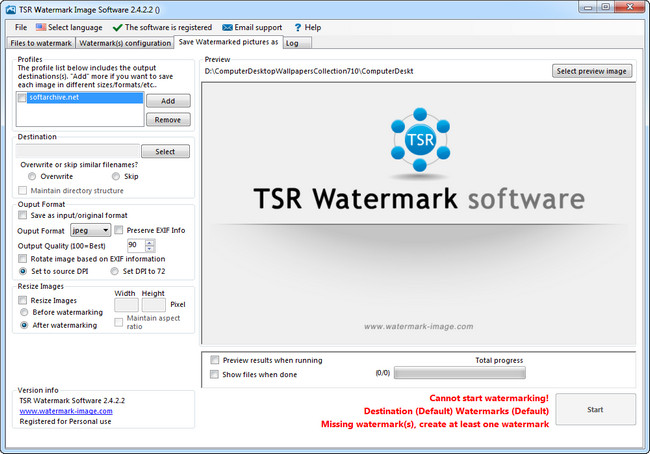Click the Output Quality value field
The image size is (650, 454).
[136, 245]
